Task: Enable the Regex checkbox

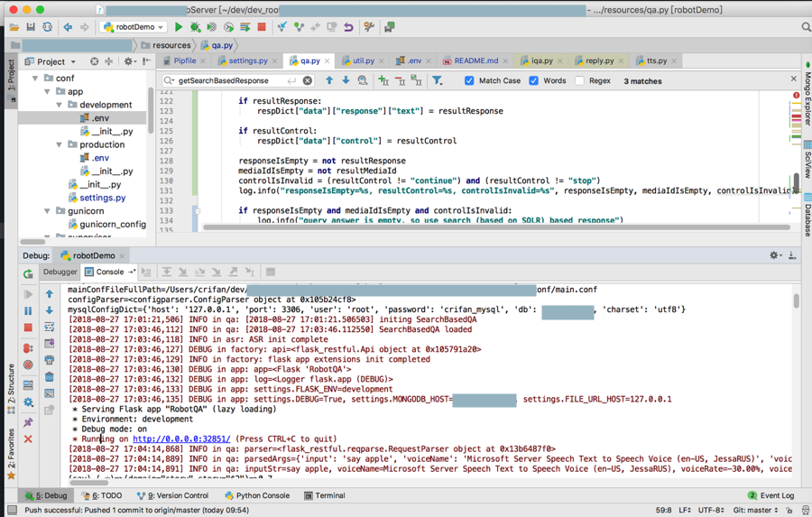Action: point(579,81)
